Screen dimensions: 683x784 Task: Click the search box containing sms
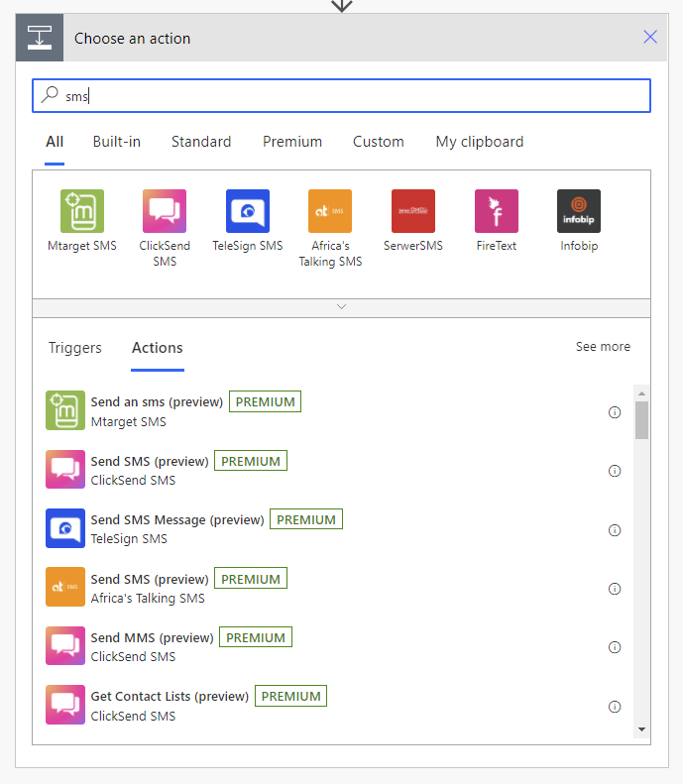tap(341, 95)
